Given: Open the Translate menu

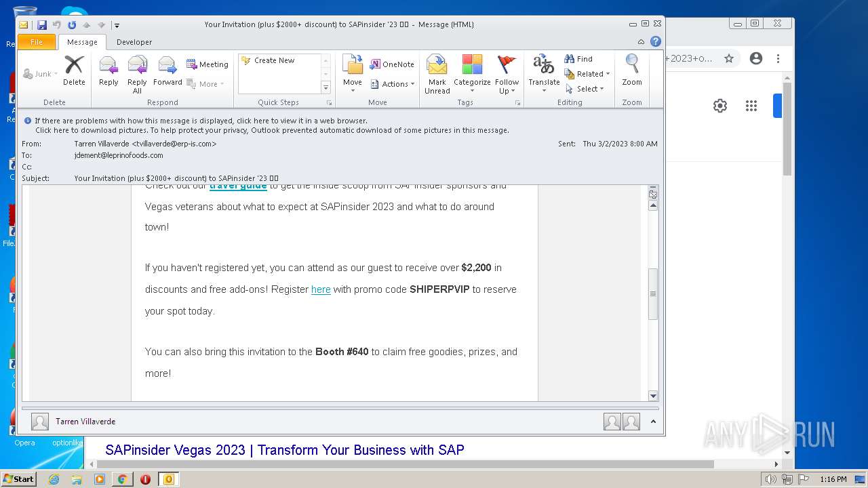Looking at the screenshot, I should click(544, 75).
